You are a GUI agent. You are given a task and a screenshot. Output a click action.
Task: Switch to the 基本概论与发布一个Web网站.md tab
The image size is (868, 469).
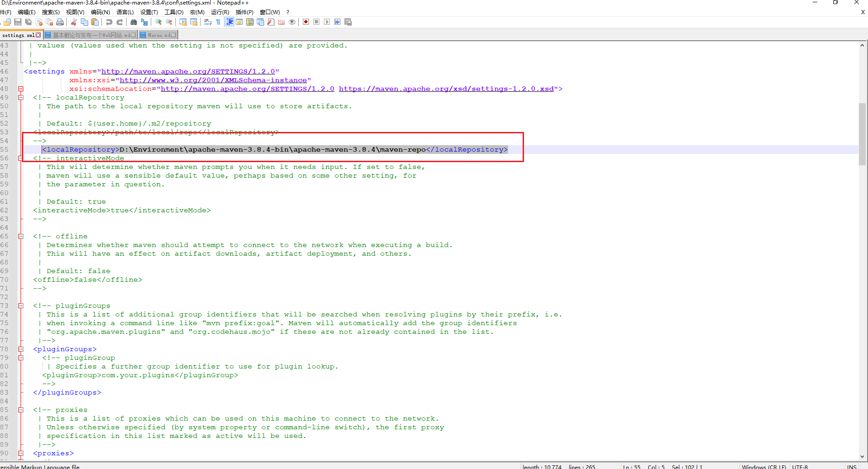(91, 35)
